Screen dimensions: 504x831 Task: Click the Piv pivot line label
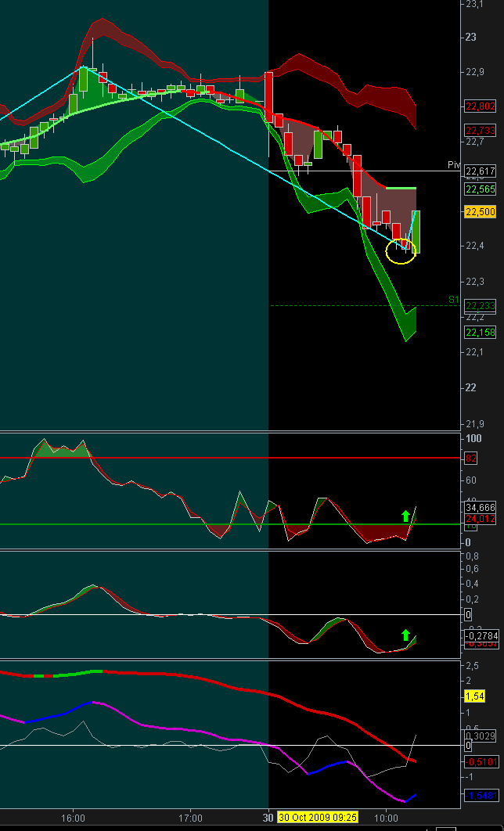click(x=454, y=165)
